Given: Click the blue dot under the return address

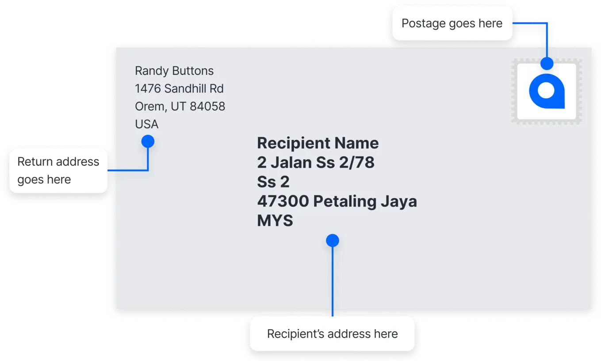Looking at the screenshot, I should [x=148, y=142].
